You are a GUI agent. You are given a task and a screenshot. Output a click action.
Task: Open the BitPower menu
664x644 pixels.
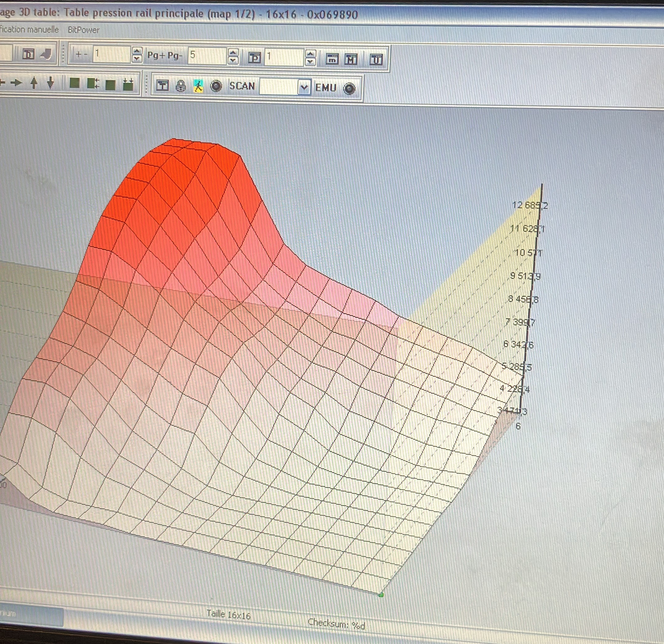pyautogui.click(x=83, y=30)
